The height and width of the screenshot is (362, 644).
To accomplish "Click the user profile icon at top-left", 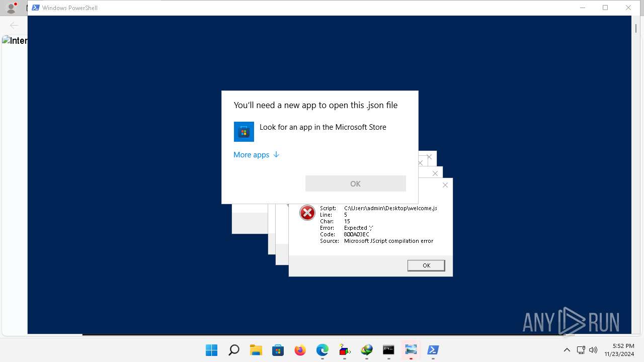I will point(11,8).
